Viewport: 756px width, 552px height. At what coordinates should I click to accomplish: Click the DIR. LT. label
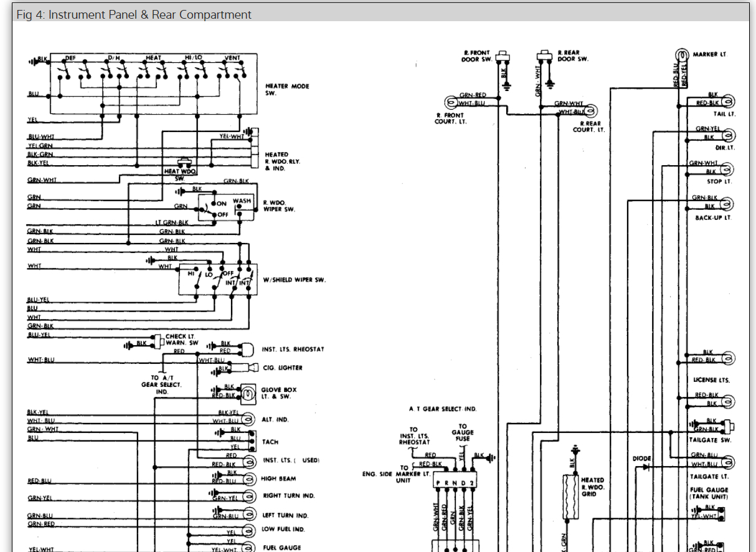724,148
